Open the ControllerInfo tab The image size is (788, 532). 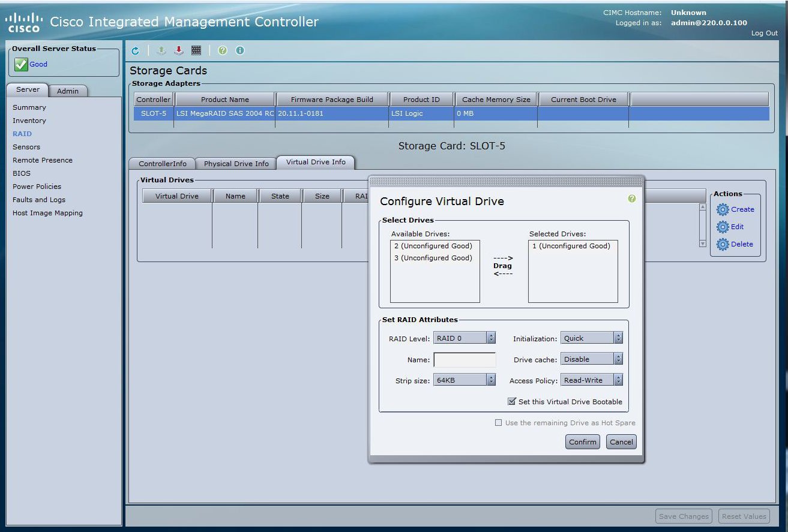[163, 163]
